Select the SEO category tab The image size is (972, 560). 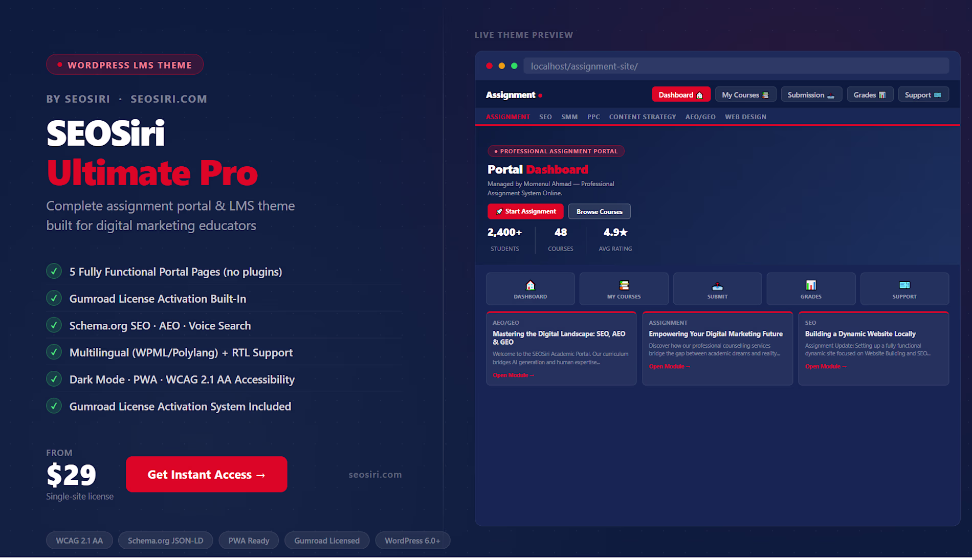click(545, 117)
